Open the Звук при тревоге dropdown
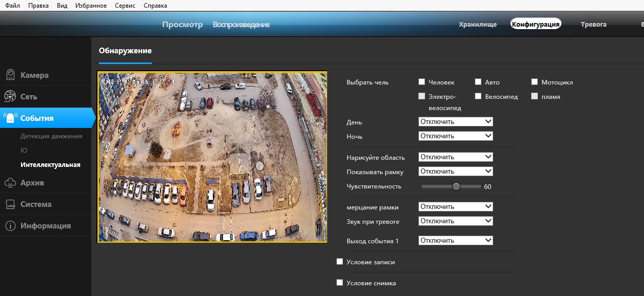Viewport: 644px width, 296px height. click(x=455, y=221)
